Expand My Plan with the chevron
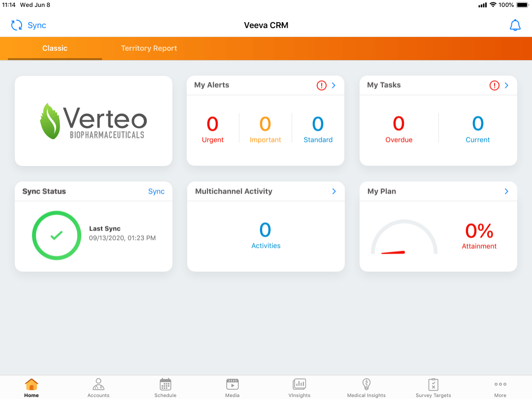532x399 pixels. 506,192
